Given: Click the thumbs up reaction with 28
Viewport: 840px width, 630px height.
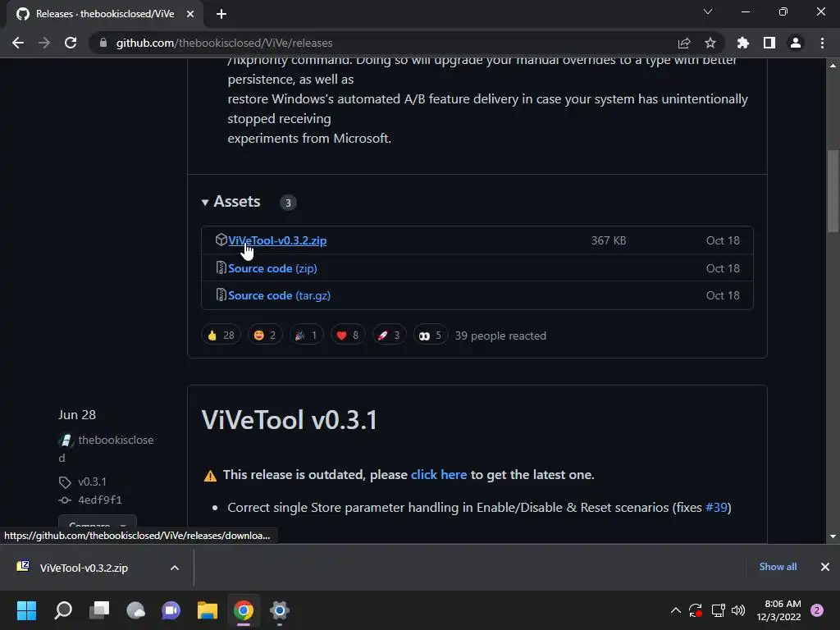Looking at the screenshot, I should point(221,336).
